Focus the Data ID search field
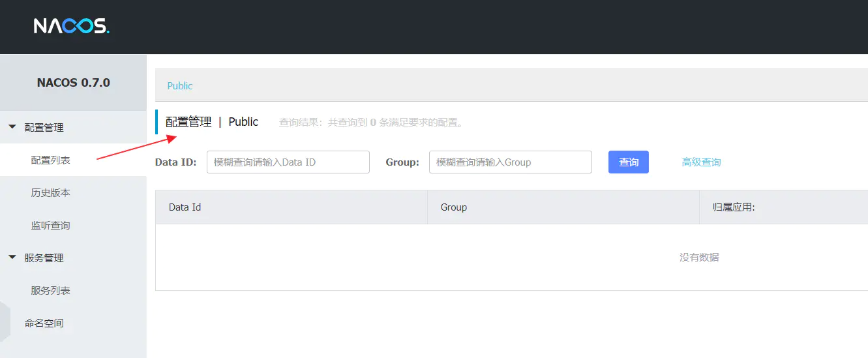This screenshot has width=868, height=358. point(288,162)
